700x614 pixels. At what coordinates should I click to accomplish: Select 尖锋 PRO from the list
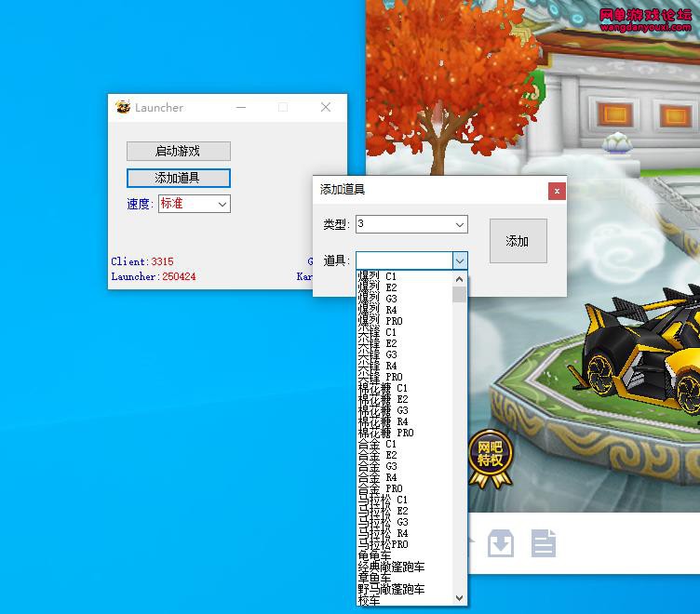[405, 377]
